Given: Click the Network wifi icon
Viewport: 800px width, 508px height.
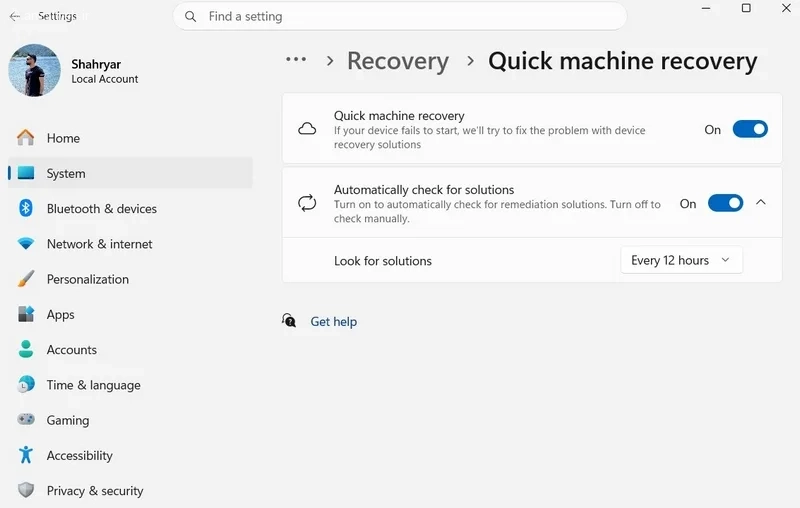Looking at the screenshot, I should [26, 243].
